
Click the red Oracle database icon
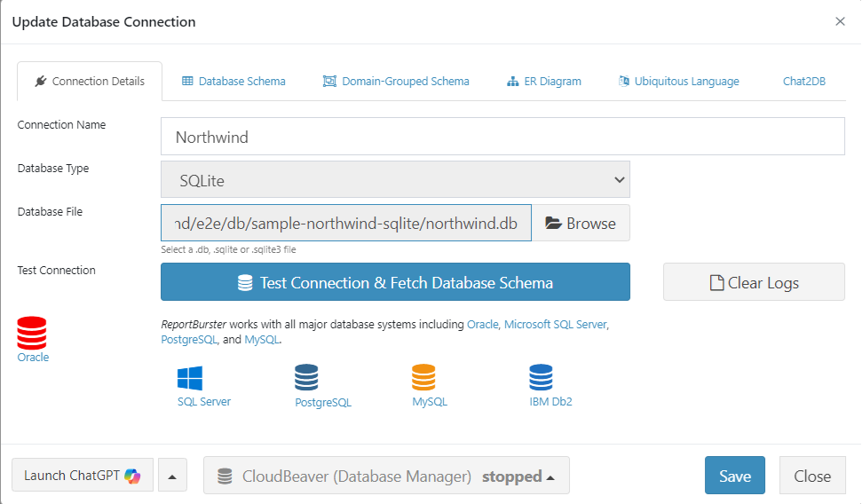coord(32,333)
